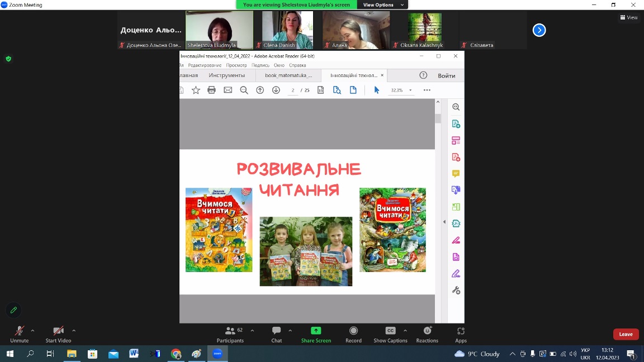Image resolution: width=644 pixels, height=362 pixels.
Task: Expand the arrow beside Participants
Action: point(252,330)
